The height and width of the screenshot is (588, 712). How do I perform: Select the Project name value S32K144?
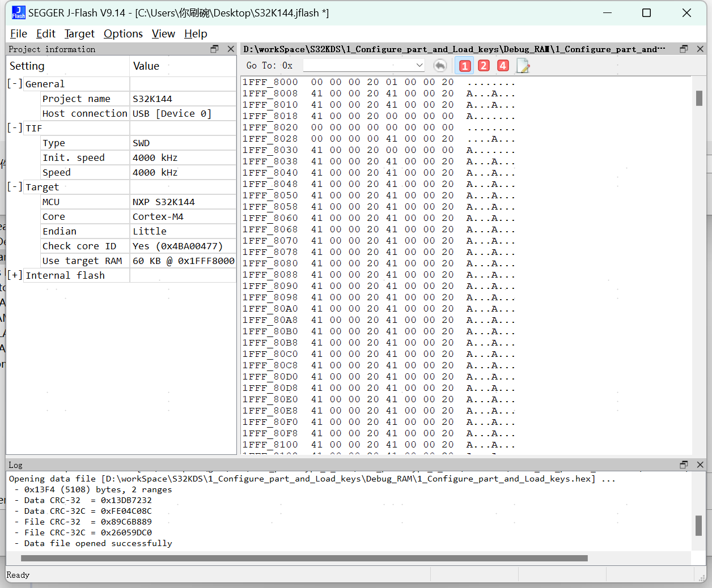[x=152, y=99]
